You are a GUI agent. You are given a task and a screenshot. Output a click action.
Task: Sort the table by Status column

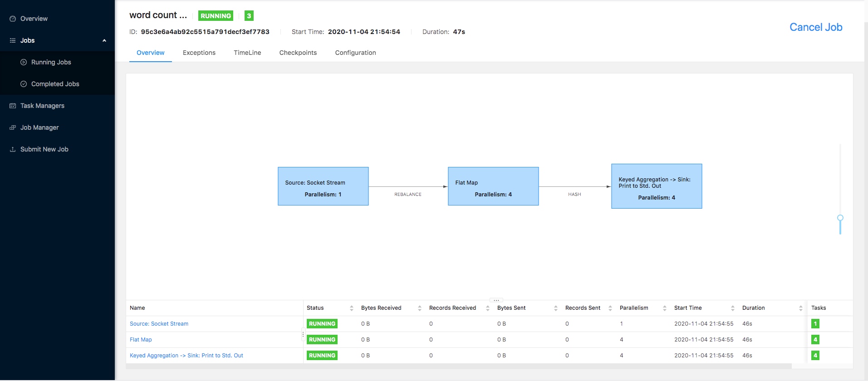point(352,308)
